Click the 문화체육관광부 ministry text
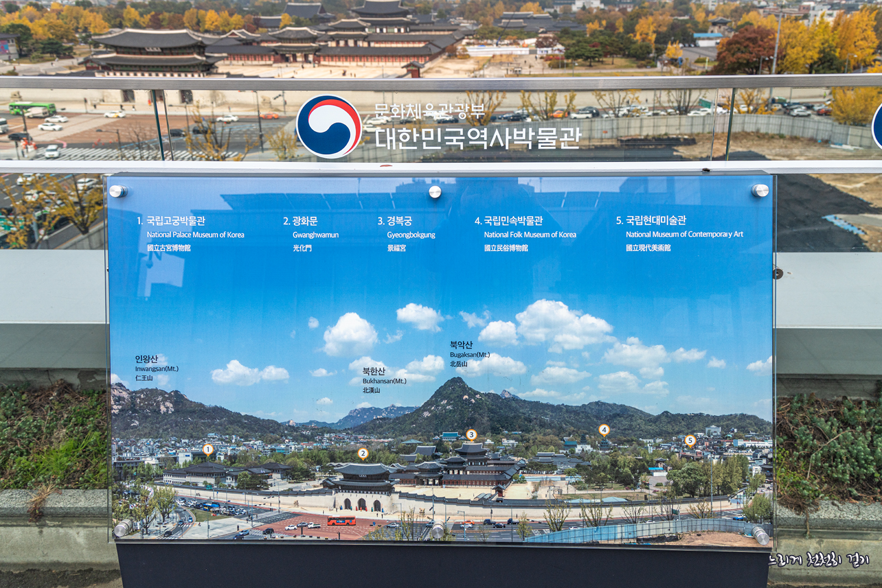Screen dimensions: 882x588 pyautogui.click(x=429, y=111)
